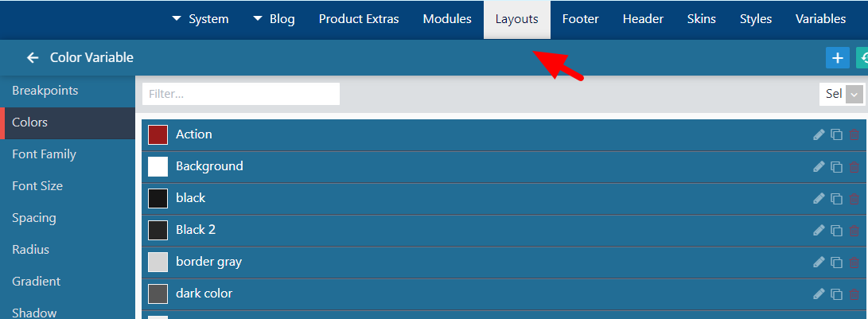The image size is (868, 319).
Task: Edit the border gray color variable
Action: [x=819, y=262]
